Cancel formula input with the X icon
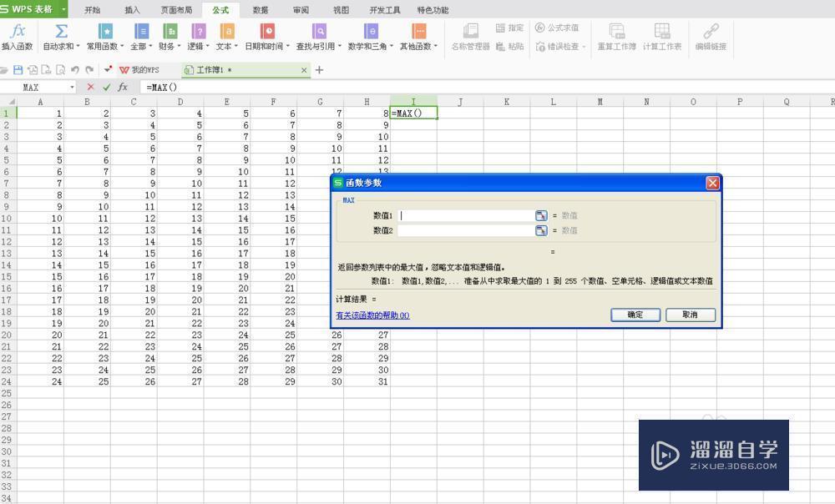The height and width of the screenshot is (504, 835). point(90,87)
